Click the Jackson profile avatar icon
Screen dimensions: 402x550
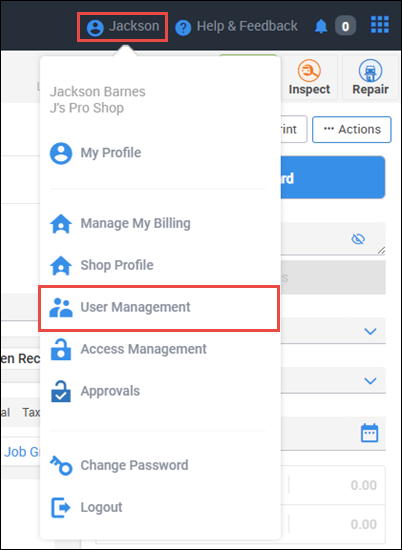95,28
